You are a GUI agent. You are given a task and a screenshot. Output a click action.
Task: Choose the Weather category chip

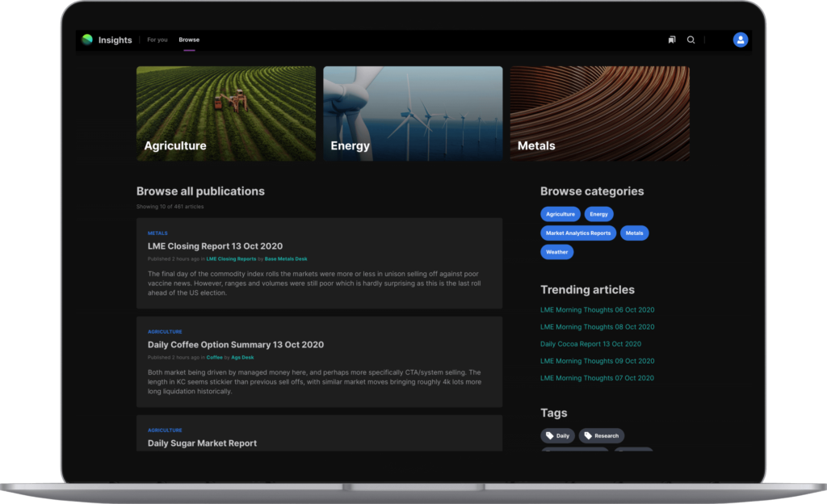pos(556,252)
